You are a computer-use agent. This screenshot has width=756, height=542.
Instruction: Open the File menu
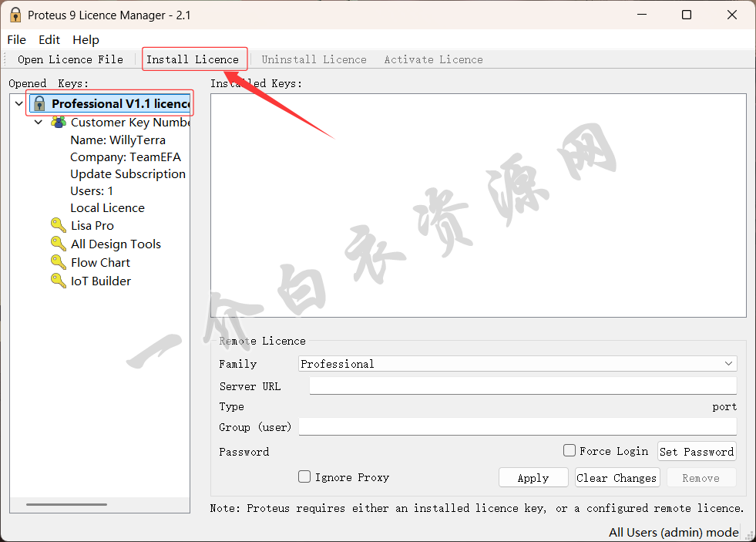(x=16, y=39)
